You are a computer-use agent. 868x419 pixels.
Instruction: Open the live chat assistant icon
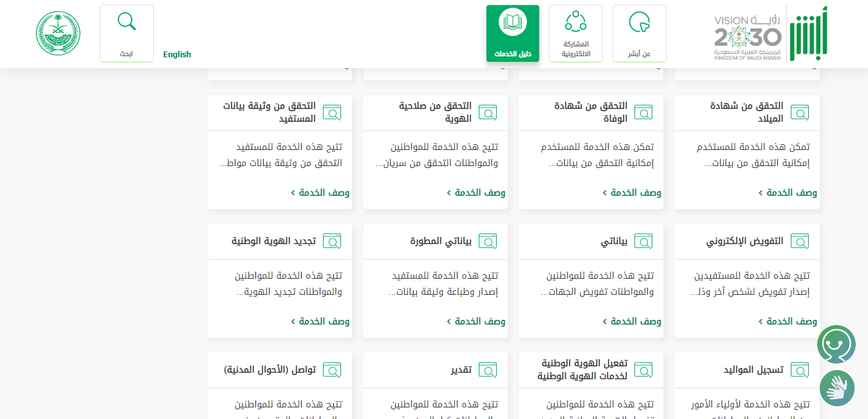(836, 344)
